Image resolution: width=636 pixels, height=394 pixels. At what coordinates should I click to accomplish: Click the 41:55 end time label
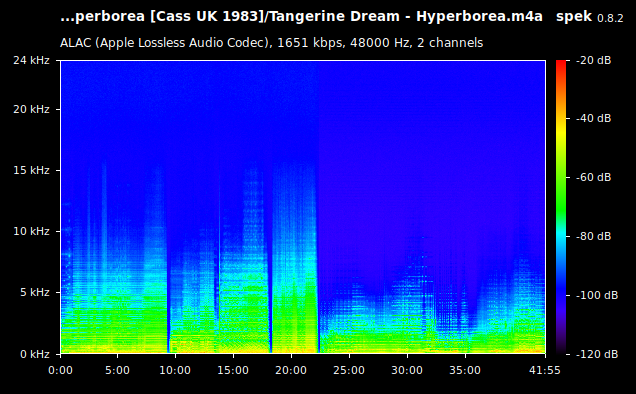pos(545,370)
